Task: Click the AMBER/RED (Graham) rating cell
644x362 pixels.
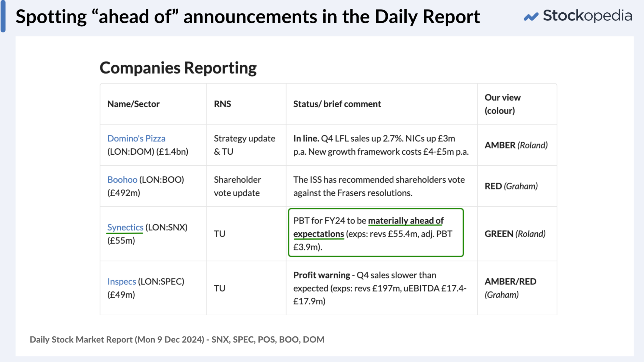Action: (510, 288)
